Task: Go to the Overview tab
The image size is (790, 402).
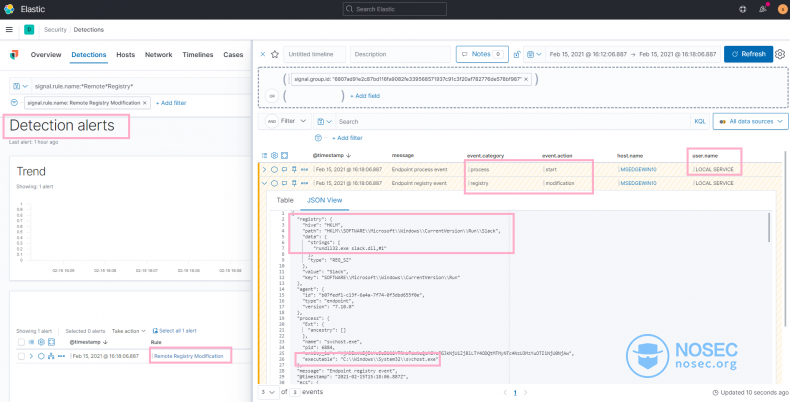Action: click(46, 55)
